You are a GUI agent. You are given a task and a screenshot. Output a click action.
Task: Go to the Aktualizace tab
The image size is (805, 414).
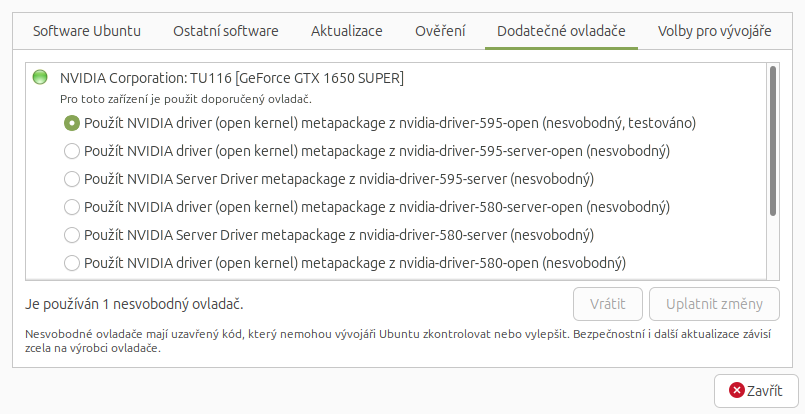coord(346,31)
